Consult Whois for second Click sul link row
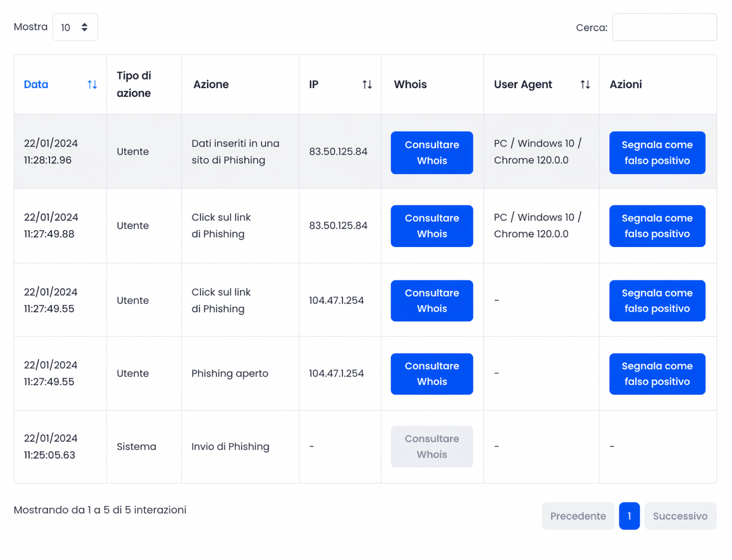This screenshot has width=732, height=560. [x=432, y=301]
